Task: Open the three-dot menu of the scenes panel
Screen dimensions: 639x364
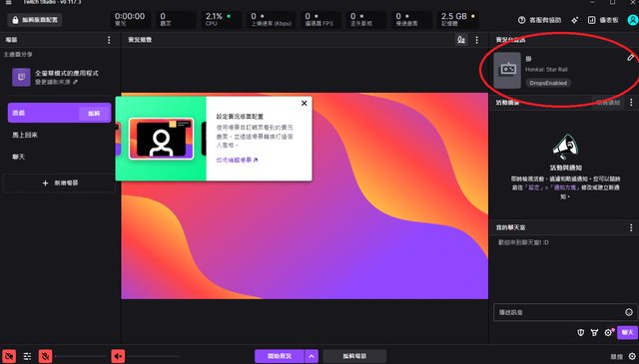Action: click(109, 40)
